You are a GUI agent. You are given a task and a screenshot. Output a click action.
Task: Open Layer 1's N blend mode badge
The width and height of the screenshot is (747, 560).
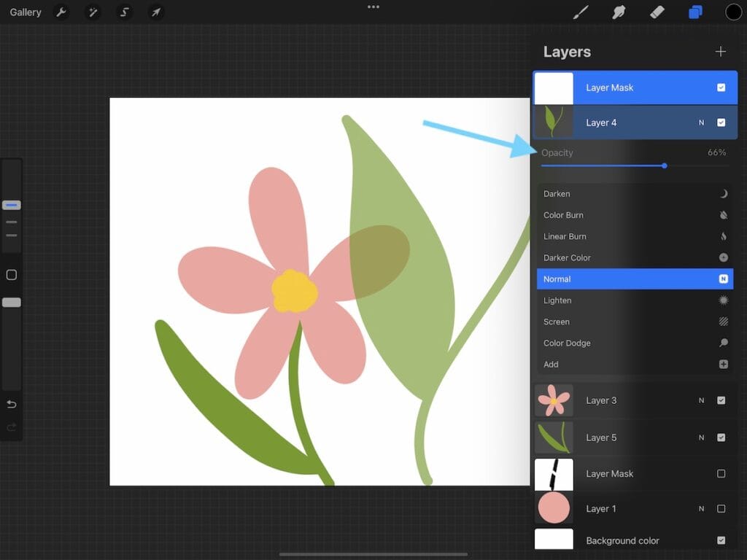(x=701, y=508)
